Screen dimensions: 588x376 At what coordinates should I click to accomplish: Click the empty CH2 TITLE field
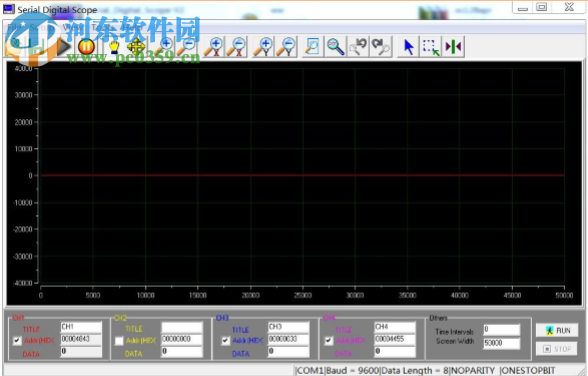point(182,327)
